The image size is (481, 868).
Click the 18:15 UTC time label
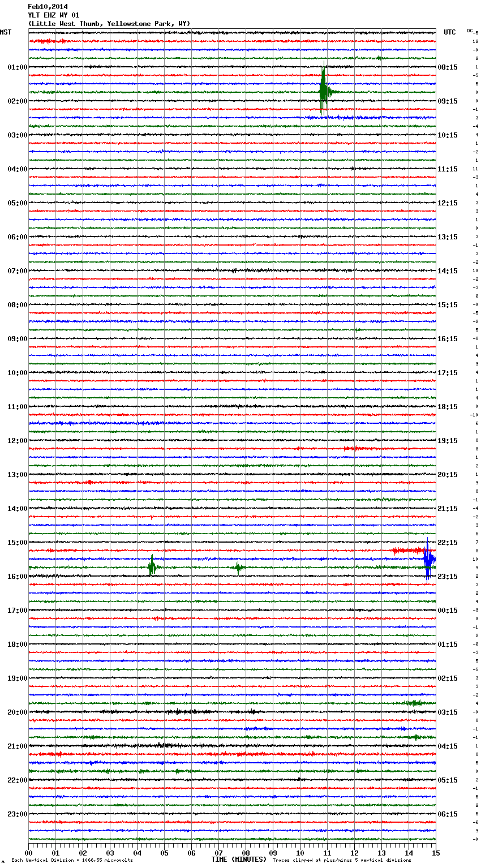click(x=448, y=407)
